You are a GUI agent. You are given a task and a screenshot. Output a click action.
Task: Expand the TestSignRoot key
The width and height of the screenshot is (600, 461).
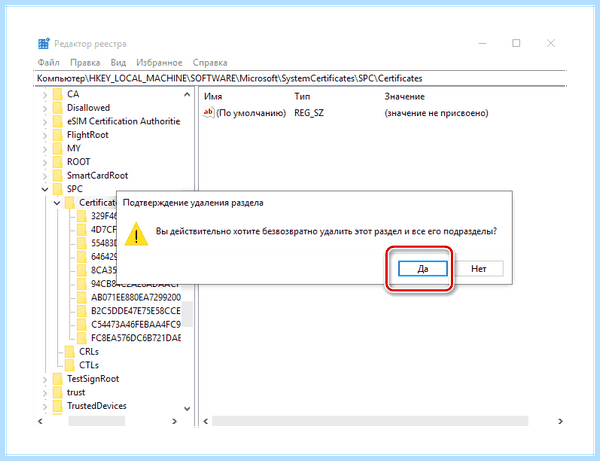[45, 379]
